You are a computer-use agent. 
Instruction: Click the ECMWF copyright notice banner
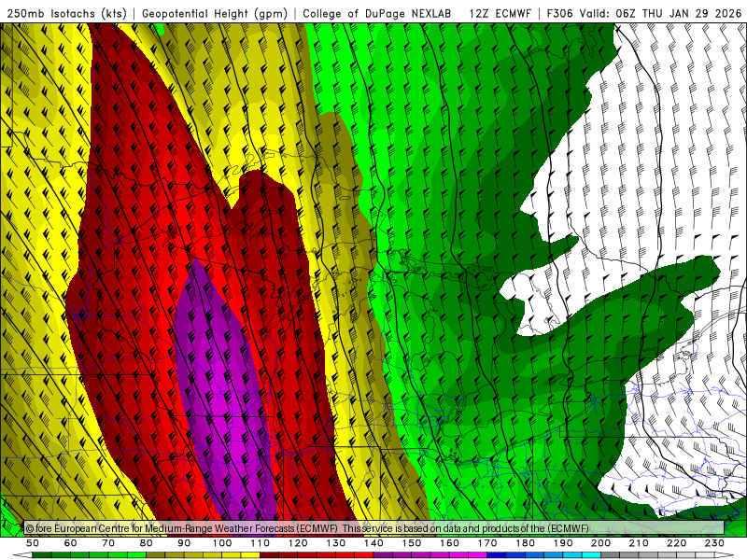(x=374, y=528)
